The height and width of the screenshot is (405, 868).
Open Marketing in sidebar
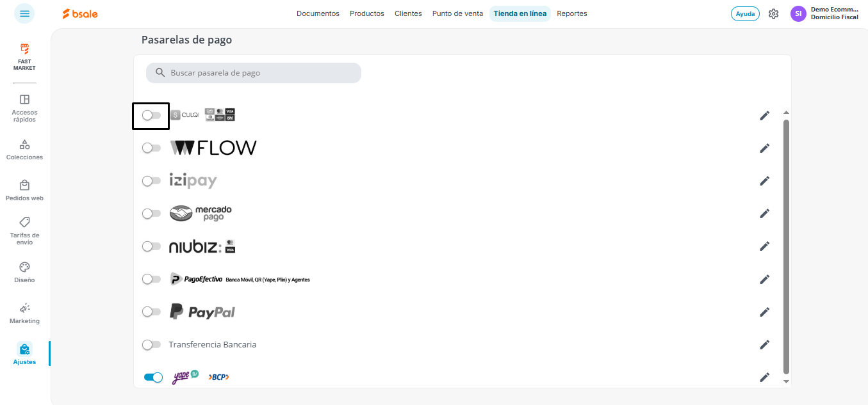point(24,314)
